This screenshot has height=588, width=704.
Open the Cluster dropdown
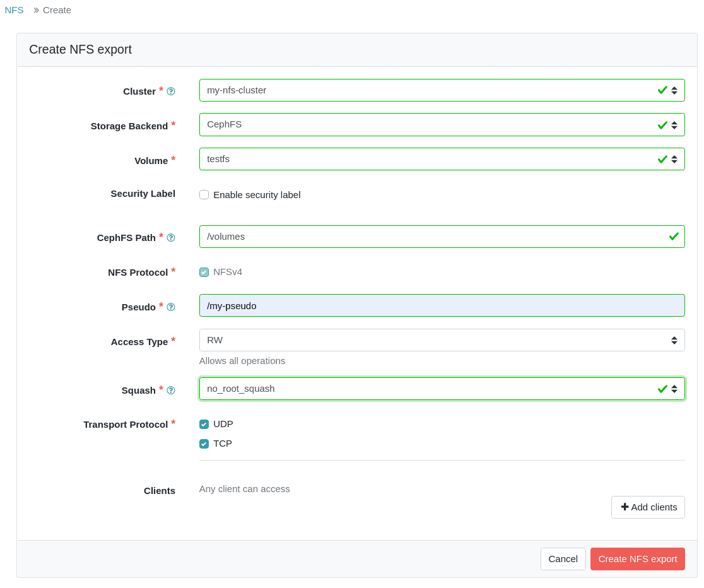(x=442, y=90)
